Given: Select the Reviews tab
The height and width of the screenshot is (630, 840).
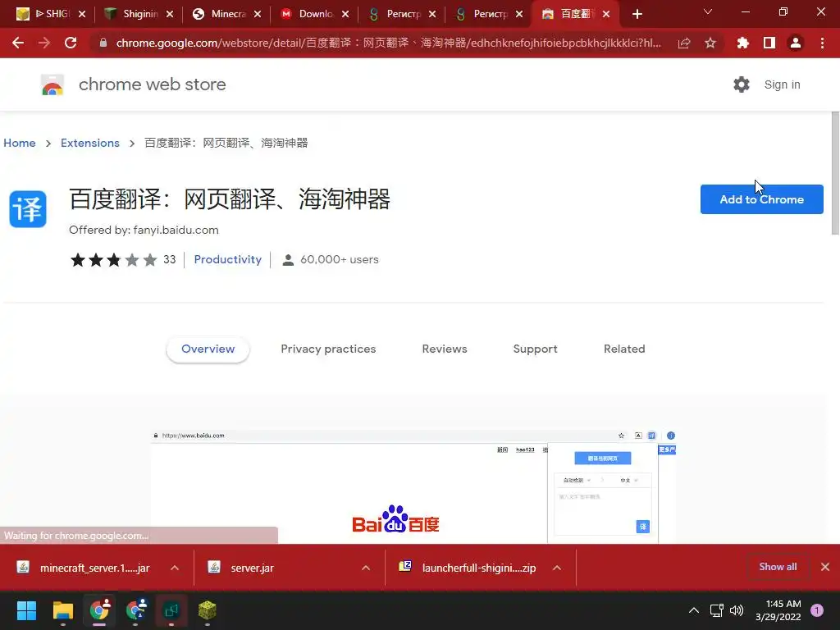Looking at the screenshot, I should [445, 349].
